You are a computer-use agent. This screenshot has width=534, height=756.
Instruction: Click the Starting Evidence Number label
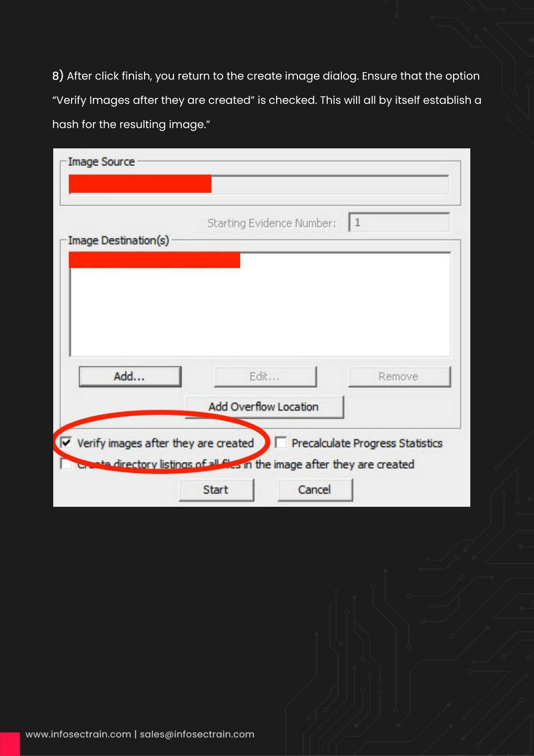point(271,223)
